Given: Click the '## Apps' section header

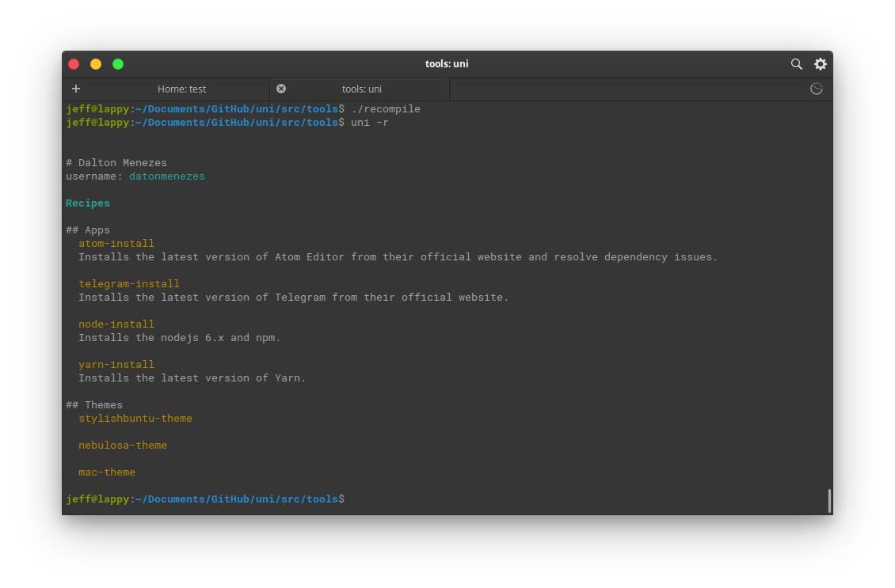Looking at the screenshot, I should (x=88, y=230).
